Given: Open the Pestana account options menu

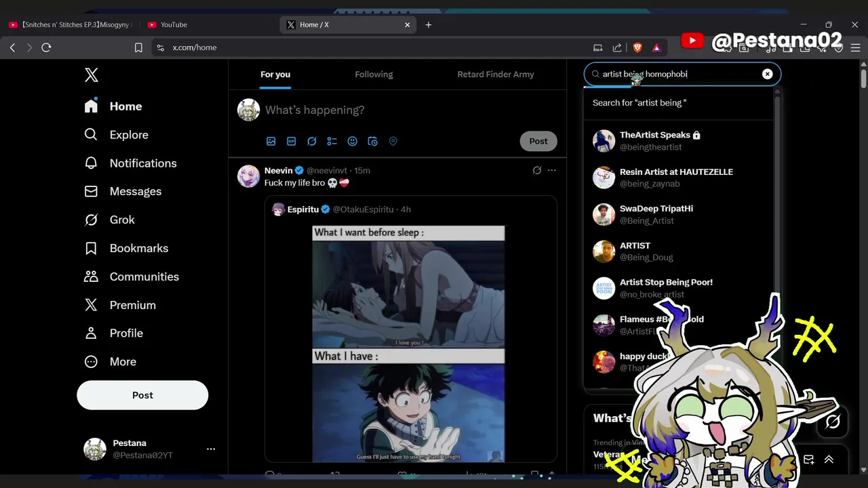Looking at the screenshot, I should tap(211, 449).
